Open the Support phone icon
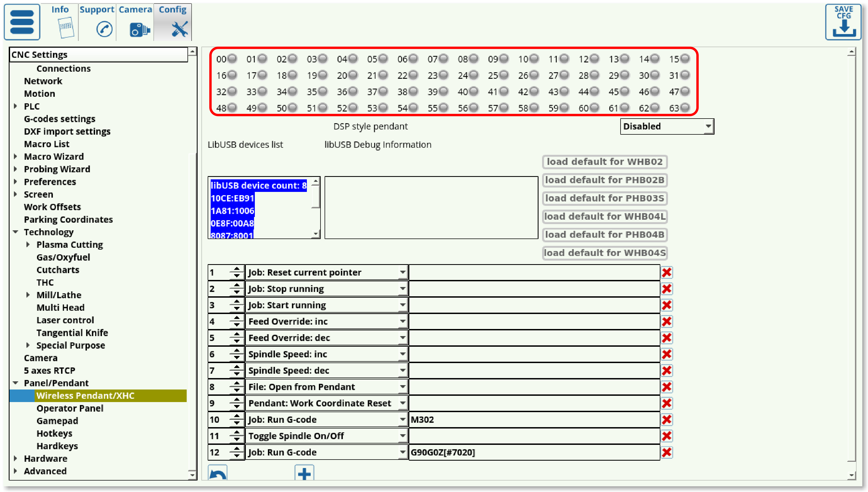Screen dimensions: 868x492 click(104, 29)
